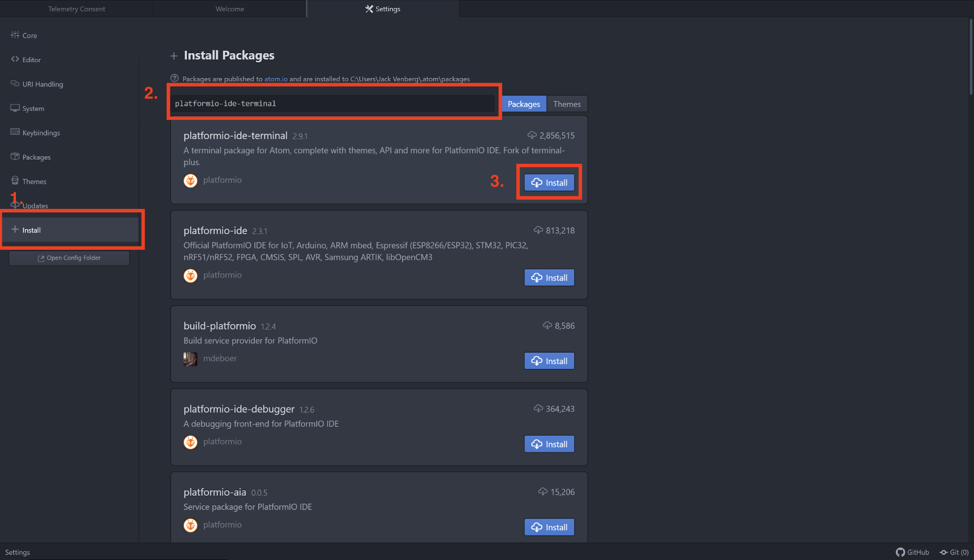Open the atom.io link
Viewport: 974px width, 560px height.
276,79
